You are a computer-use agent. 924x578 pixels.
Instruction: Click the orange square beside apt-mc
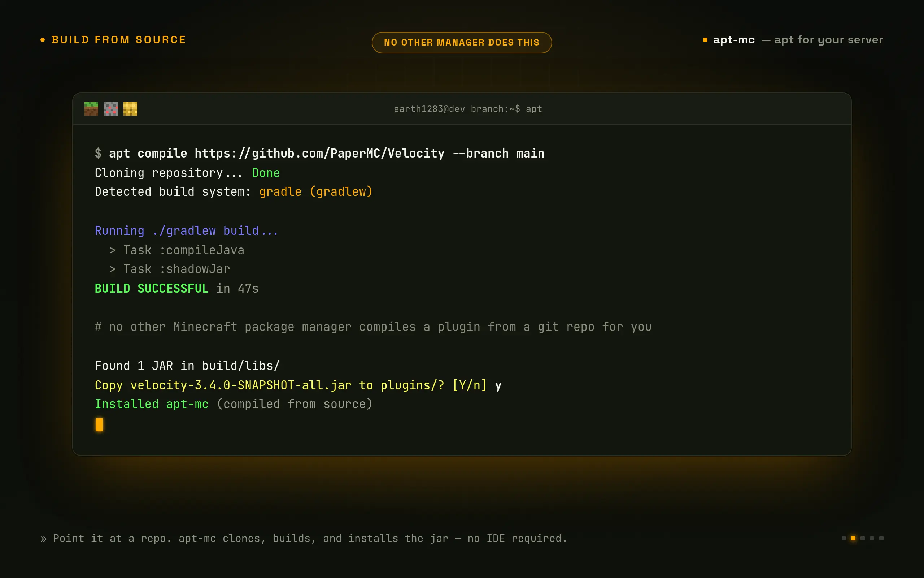[705, 40]
